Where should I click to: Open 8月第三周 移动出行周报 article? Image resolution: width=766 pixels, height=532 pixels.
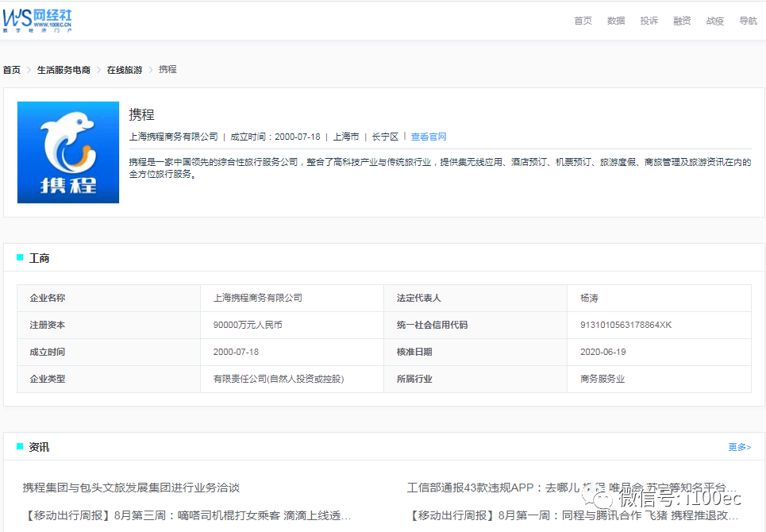(x=187, y=515)
